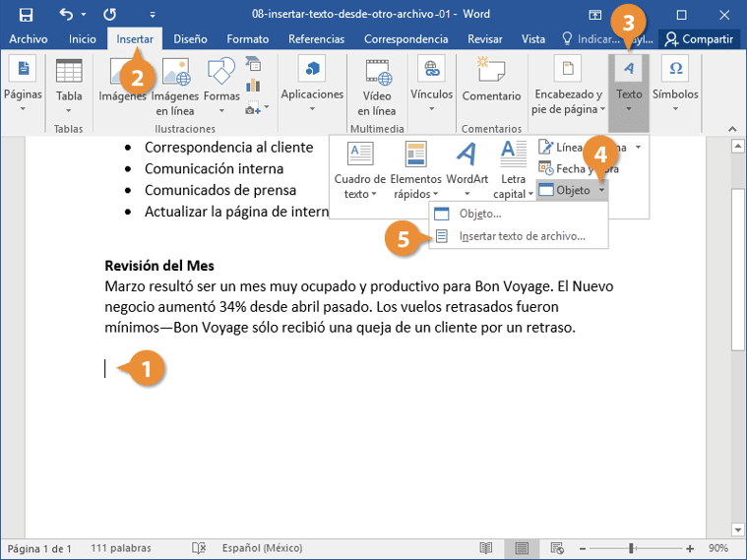The image size is (747, 560).
Task: Collapse the ribbon with the arrow
Action: tap(732, 129)
